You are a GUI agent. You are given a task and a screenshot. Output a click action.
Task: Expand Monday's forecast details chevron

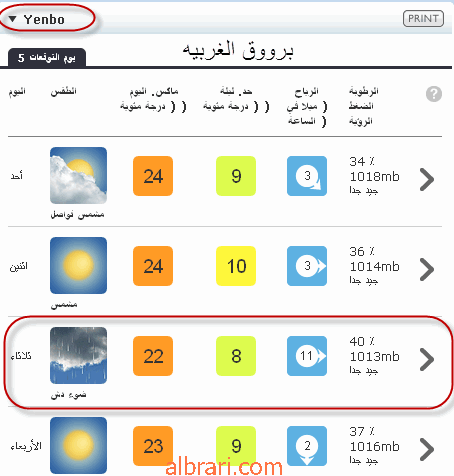click(427, 269)
